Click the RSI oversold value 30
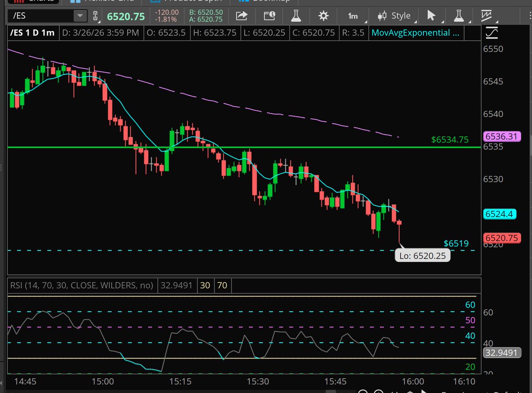The width and height of the screenshot is (532, 393). [205, 285]
